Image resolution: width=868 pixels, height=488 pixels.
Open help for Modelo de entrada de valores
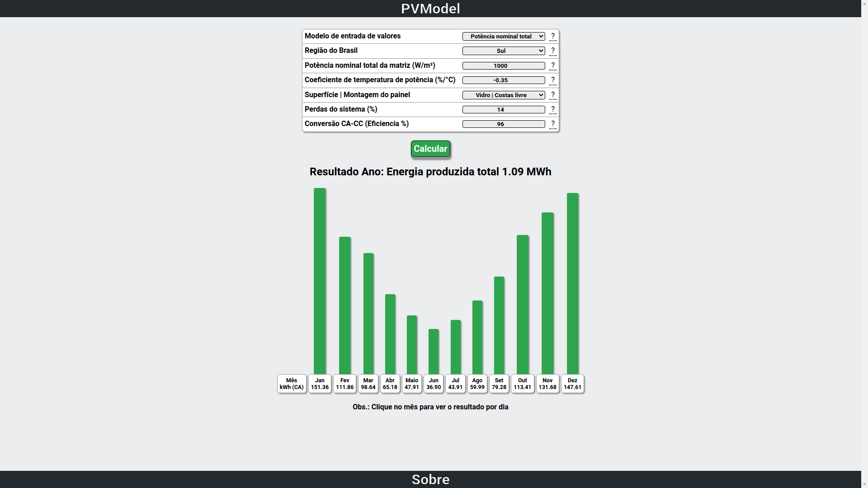[552, 37]
